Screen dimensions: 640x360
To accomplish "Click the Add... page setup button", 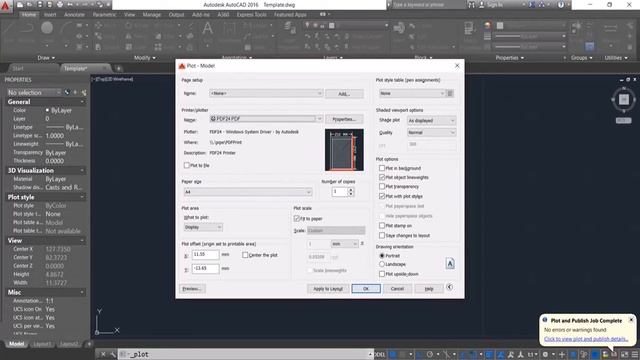I will 344,93.
